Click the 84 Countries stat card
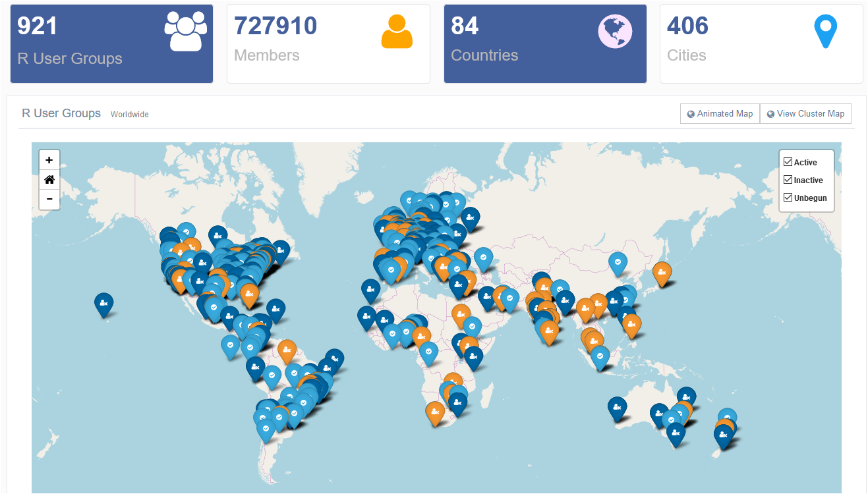The height and width of the screenshot is (494, 868). (x=544, y=44)
